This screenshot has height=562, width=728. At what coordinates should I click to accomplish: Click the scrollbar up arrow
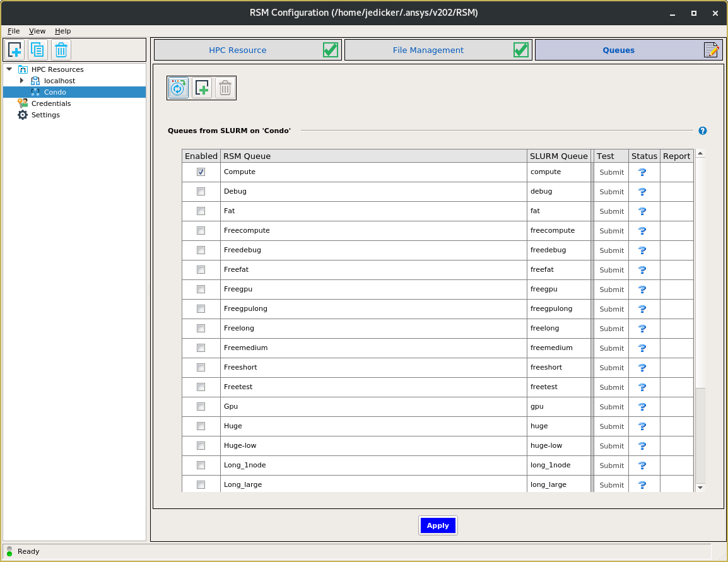(700, 153)
